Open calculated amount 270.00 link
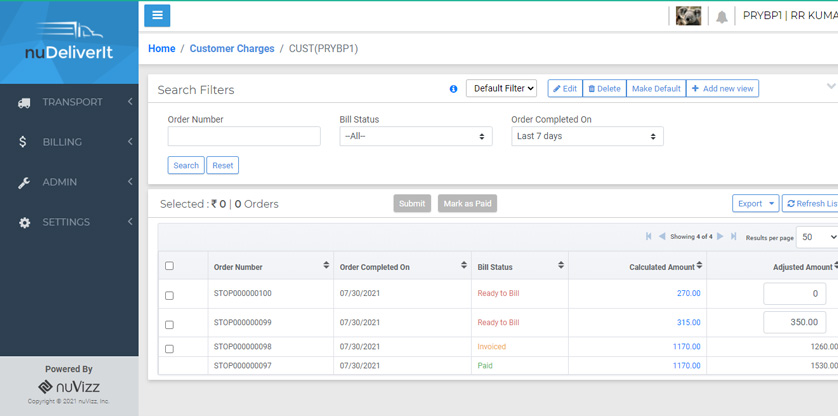Image resolution: width=838 pixels, height=416 pixels. pyautogui.click(x=688, y=294)
